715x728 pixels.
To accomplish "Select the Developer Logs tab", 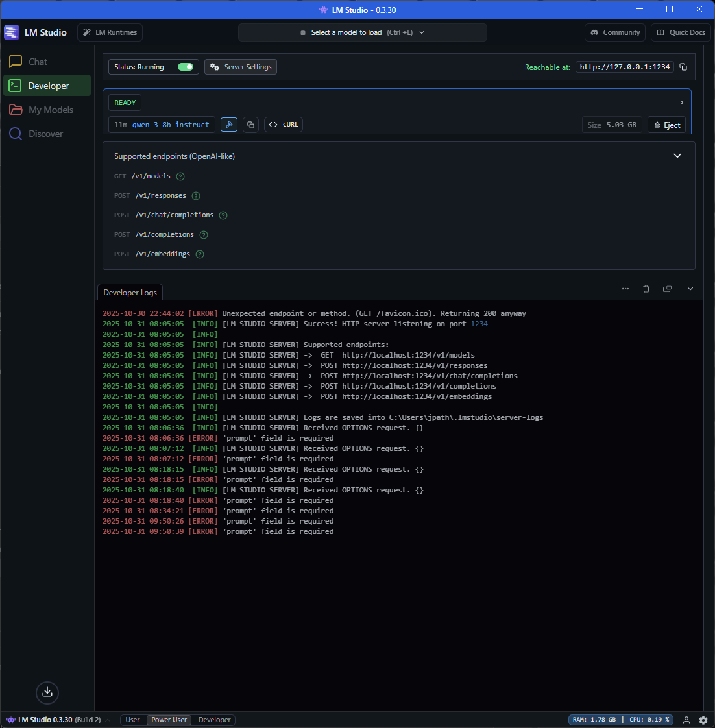I will click(130, 293).
